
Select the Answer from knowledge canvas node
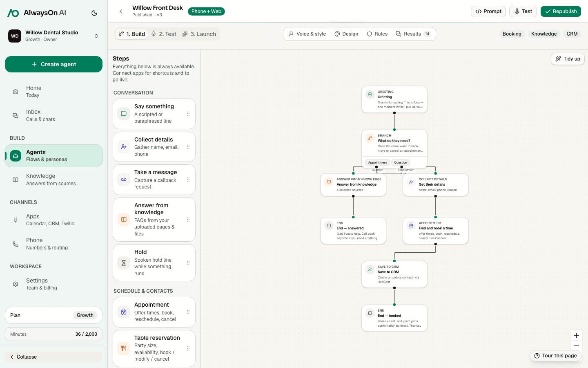[x=353, y=185]
